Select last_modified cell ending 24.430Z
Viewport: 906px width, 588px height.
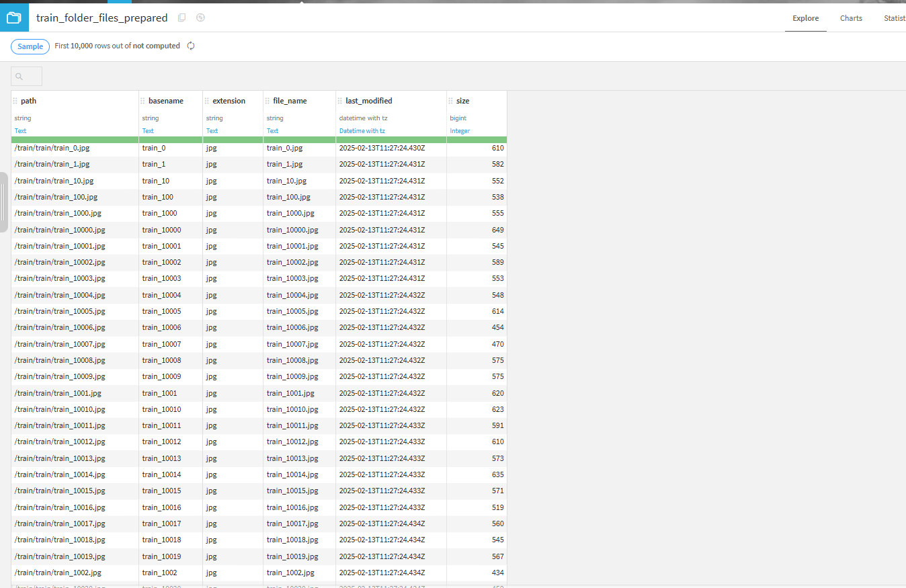point(391,148)
